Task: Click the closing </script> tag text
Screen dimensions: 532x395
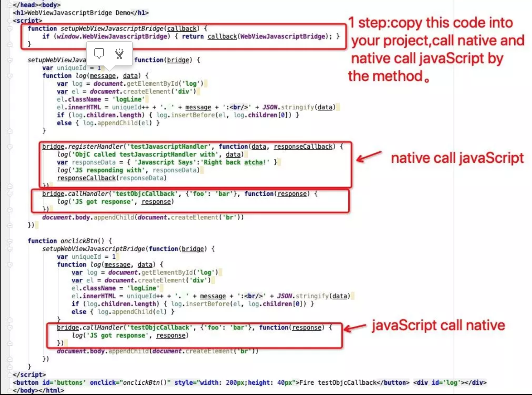Action: click(29, 375)
